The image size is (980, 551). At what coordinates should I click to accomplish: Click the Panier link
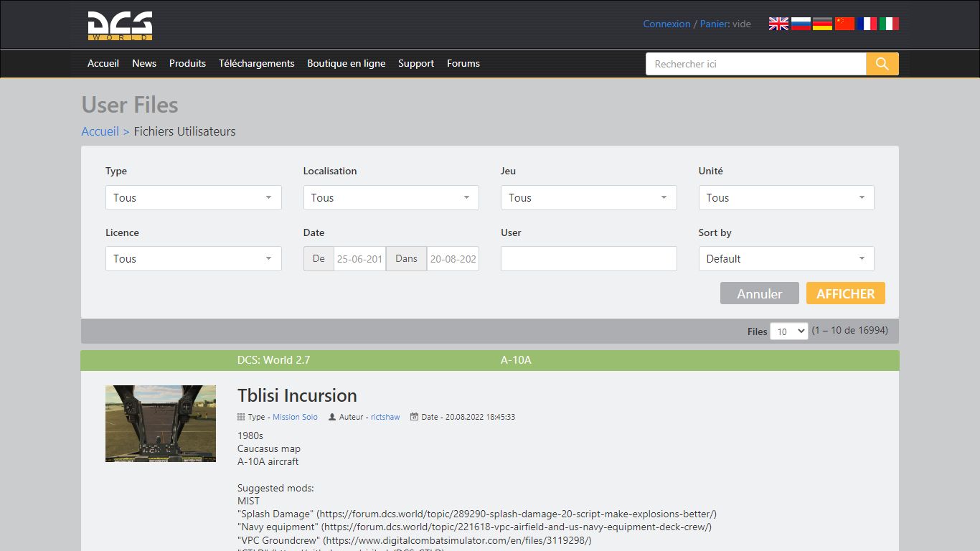714,24
